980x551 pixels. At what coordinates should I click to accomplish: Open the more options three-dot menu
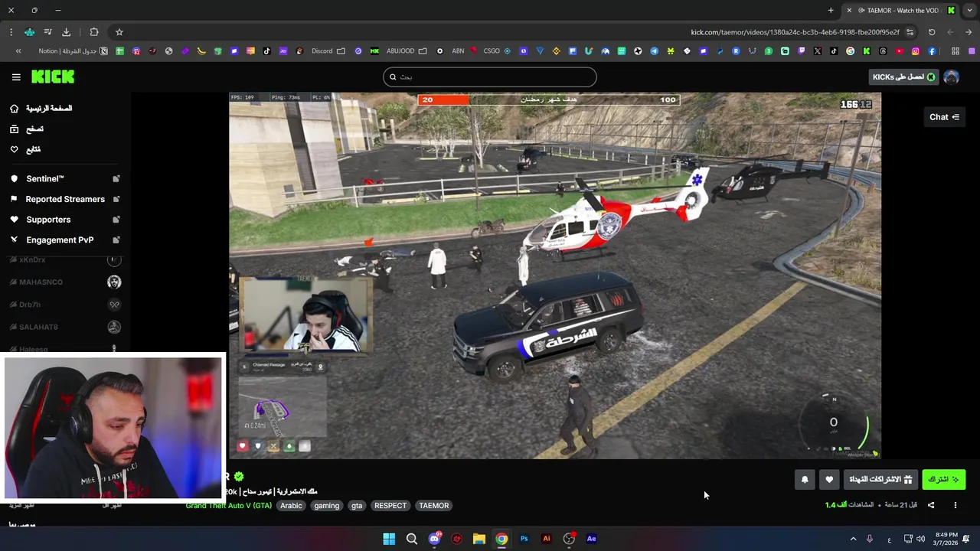955,505
